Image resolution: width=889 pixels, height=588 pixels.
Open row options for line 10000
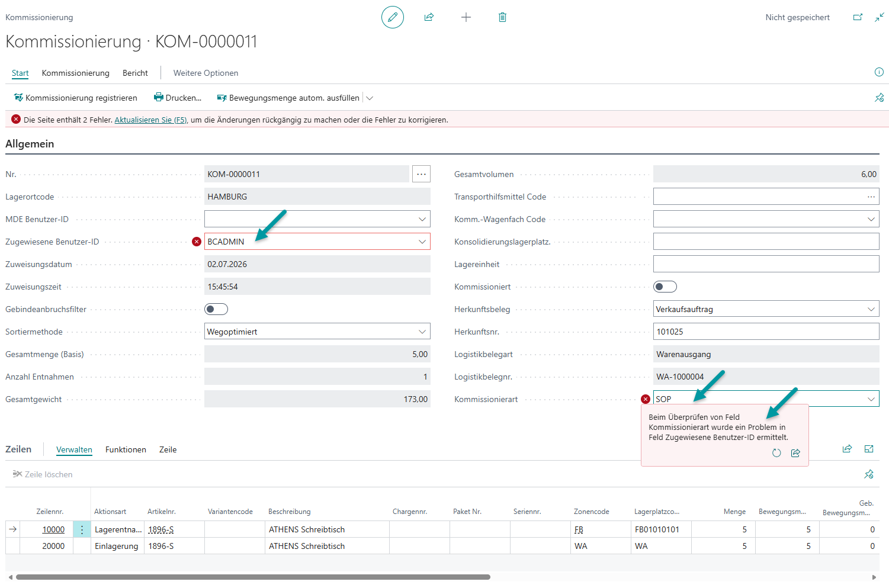pyautogui.click(x=82, y=529)
